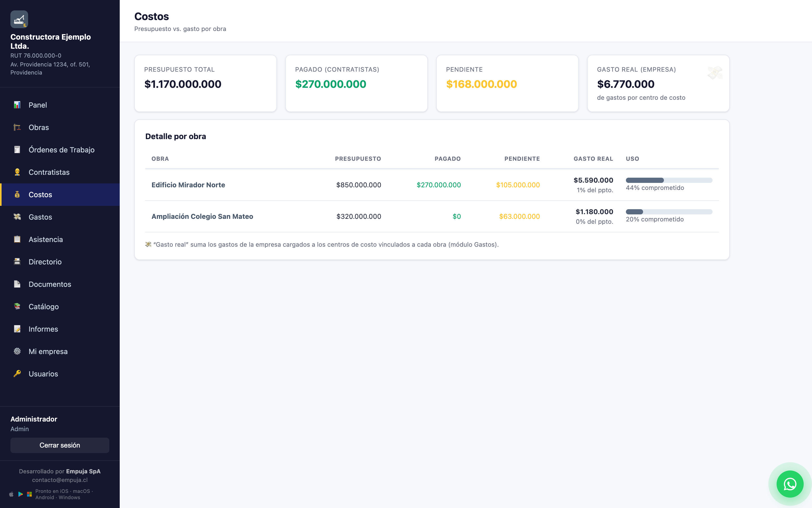812x508 pixels.
Task: Click the Gastos flying money icon
Action: click(x=17, y=217)
